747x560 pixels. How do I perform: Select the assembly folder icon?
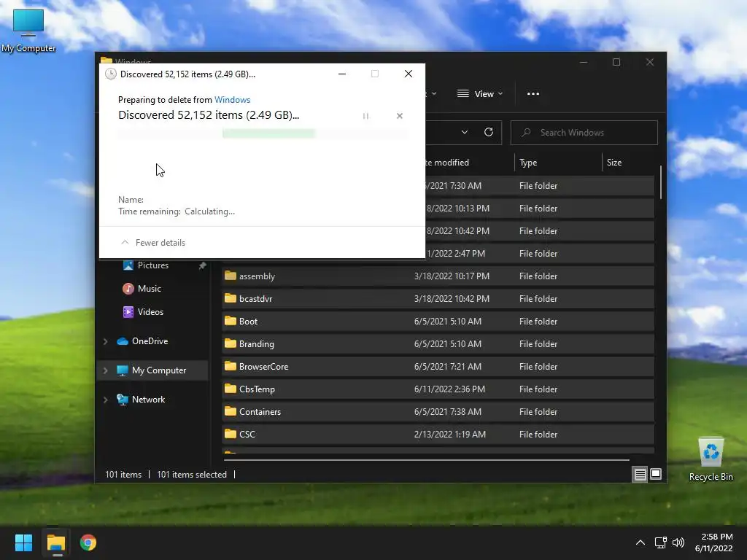tap(231, 276)
